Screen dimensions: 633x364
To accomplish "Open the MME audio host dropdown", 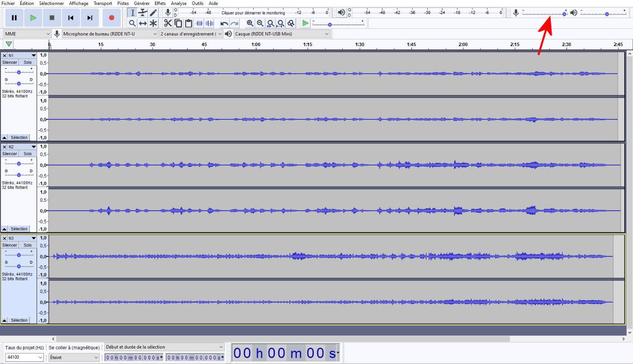I will pos(28,34).
